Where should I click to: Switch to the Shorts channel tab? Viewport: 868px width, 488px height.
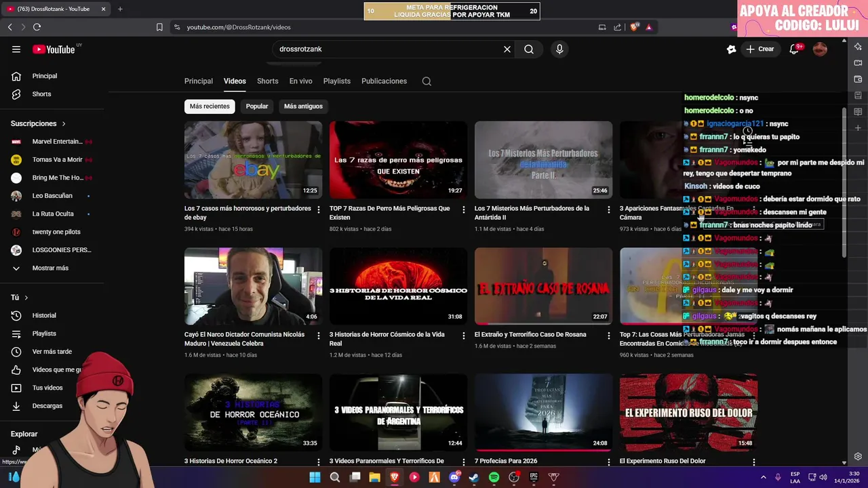tap(267, 81)
